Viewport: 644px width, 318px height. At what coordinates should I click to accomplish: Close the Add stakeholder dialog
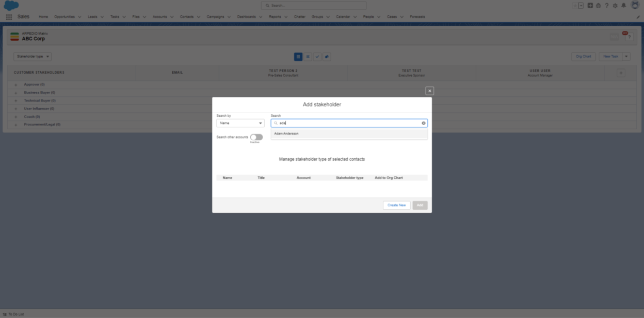(x=429, y=91)
